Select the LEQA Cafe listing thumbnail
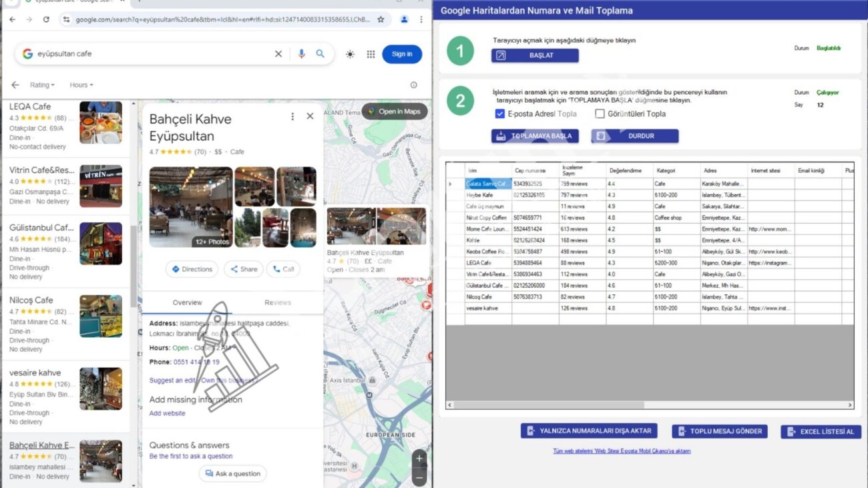 pyautogui.click(x=101, y=122)
